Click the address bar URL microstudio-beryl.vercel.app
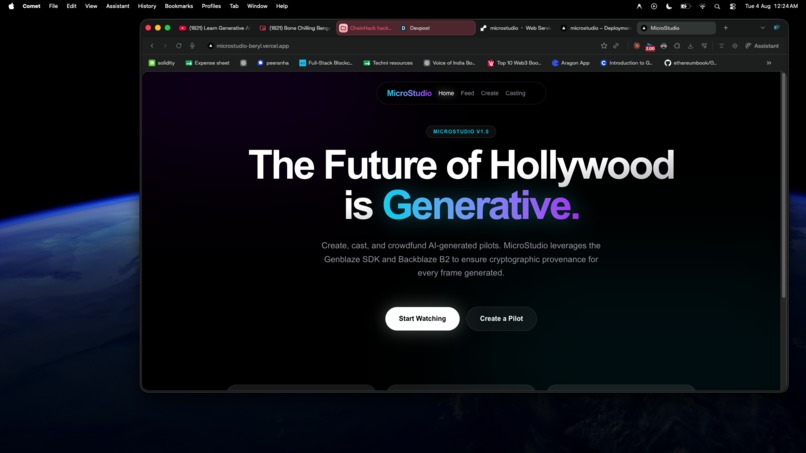806x453 pixels. (x=252, y=46)
